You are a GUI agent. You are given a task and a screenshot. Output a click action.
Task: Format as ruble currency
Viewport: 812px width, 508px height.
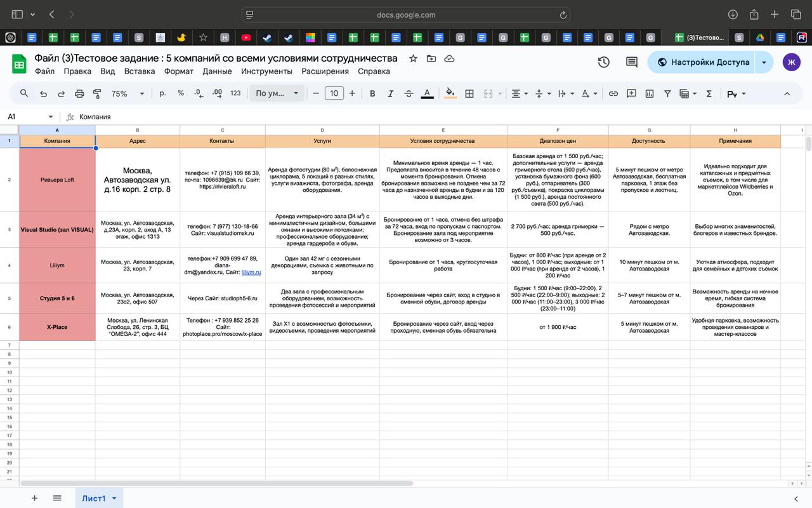click(162, 93)
